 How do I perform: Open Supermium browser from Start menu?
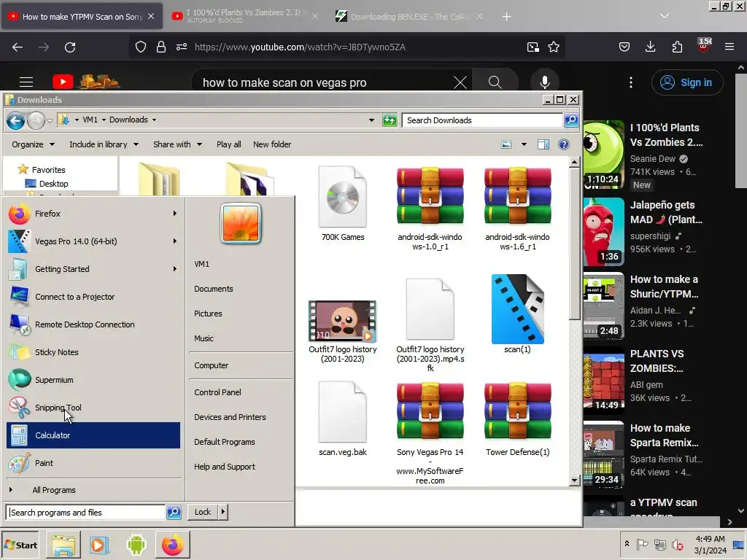(x=93, y=380)
